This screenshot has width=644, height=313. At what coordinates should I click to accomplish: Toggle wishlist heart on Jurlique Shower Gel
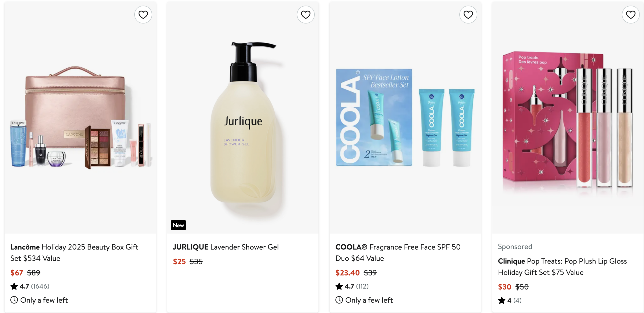(x=306, y=15)
